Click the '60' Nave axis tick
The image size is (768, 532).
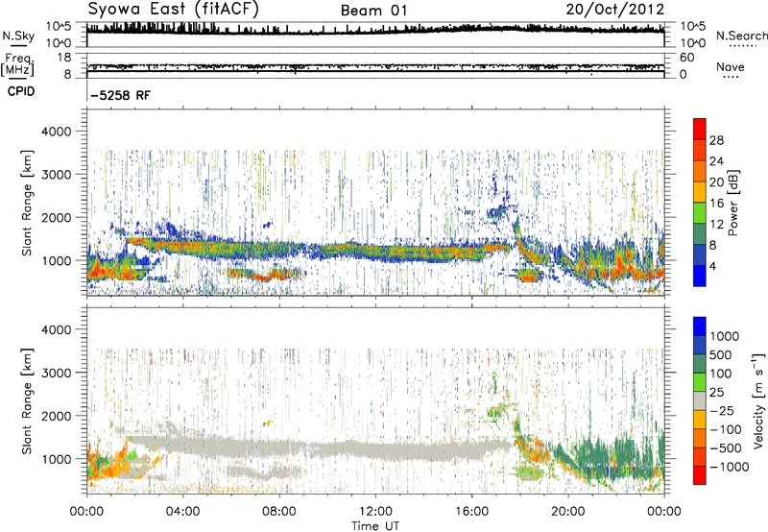686,58
